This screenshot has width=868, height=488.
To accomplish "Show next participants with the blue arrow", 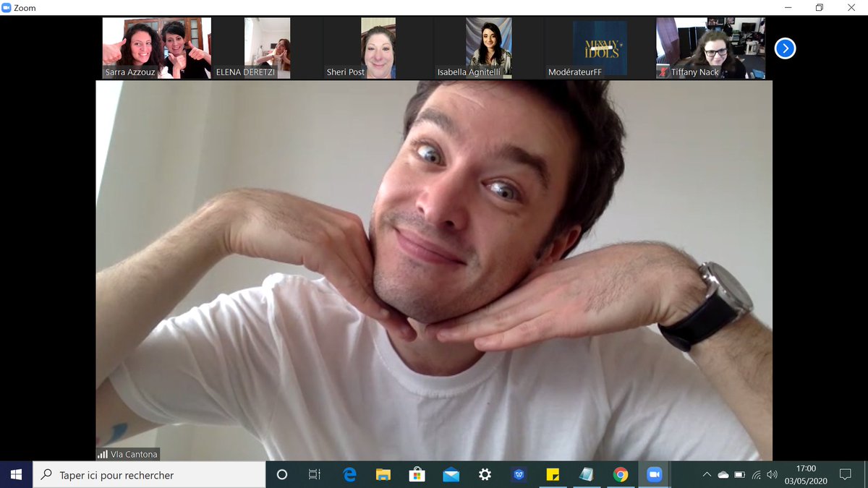I will tap(785, 48).
